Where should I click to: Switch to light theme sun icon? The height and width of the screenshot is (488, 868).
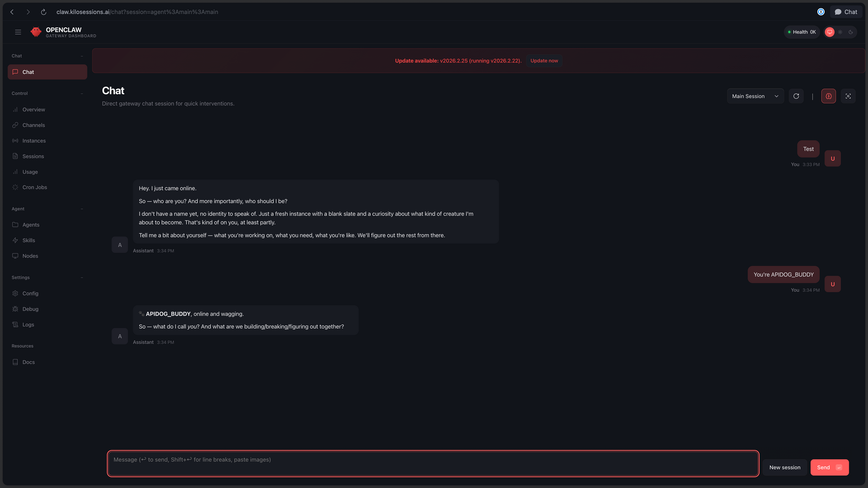(840, 32)
